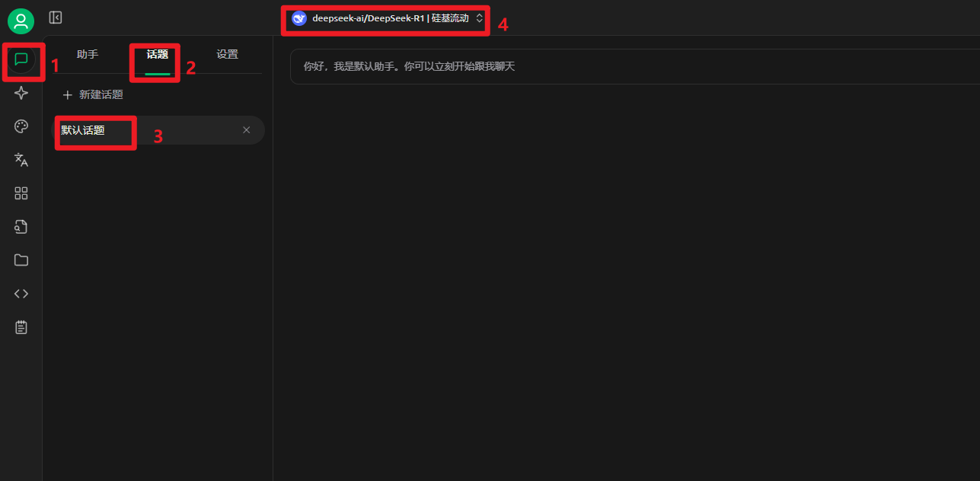Remove 默认话题 using its X button
The image size is (980, 481).
246,130
